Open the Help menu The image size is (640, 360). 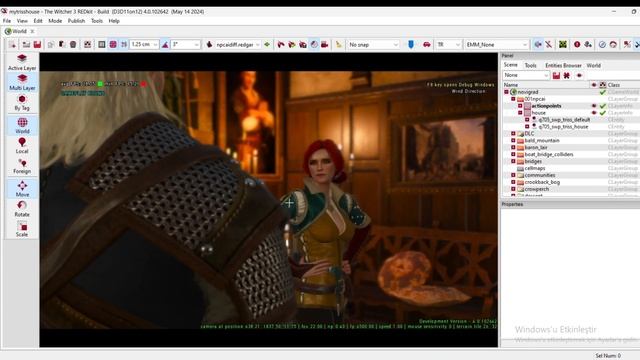coord(114,21)
